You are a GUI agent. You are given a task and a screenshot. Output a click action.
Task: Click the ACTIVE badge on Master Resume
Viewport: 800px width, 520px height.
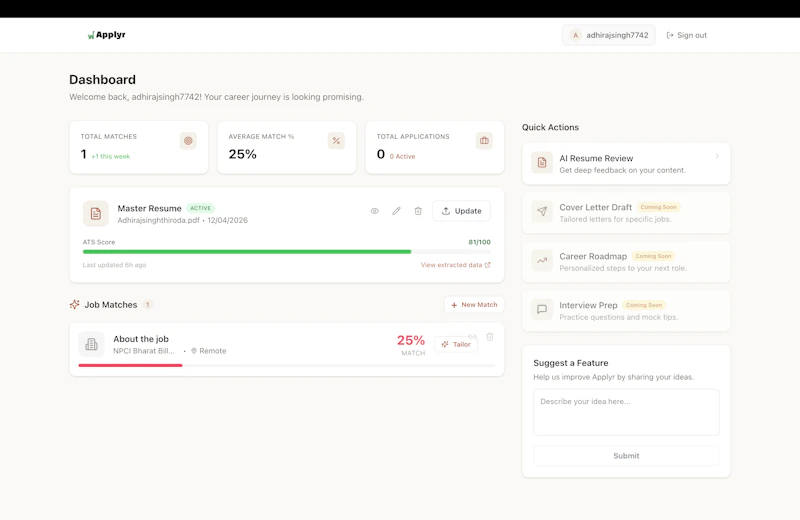tap(201, 208)
